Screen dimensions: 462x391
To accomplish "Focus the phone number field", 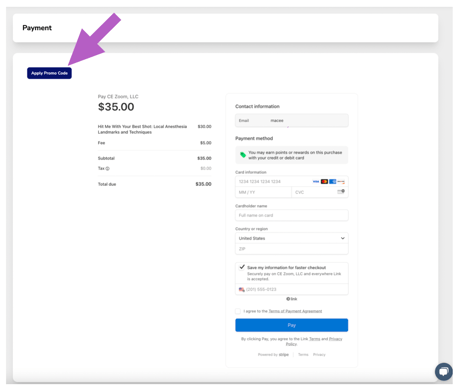I will click(292, 289).
